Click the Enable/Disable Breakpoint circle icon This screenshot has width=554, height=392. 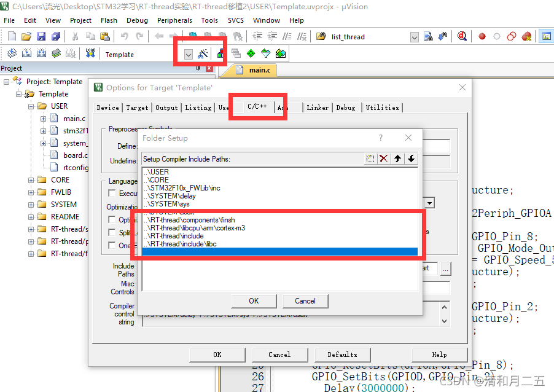click(x=497, y=36)
